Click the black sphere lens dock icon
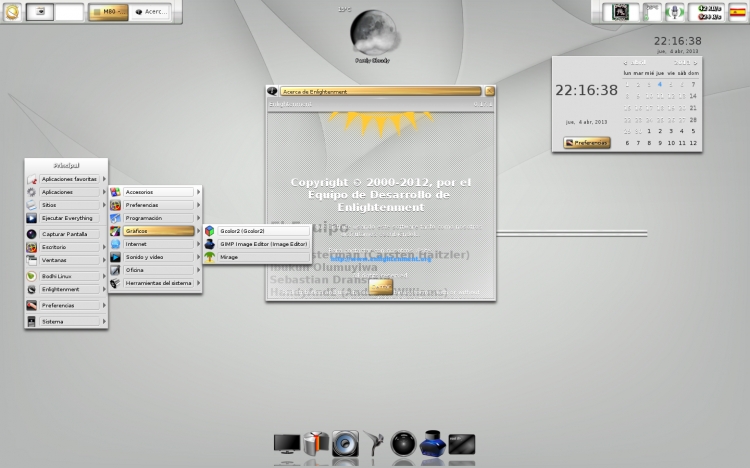 [403, 444]
